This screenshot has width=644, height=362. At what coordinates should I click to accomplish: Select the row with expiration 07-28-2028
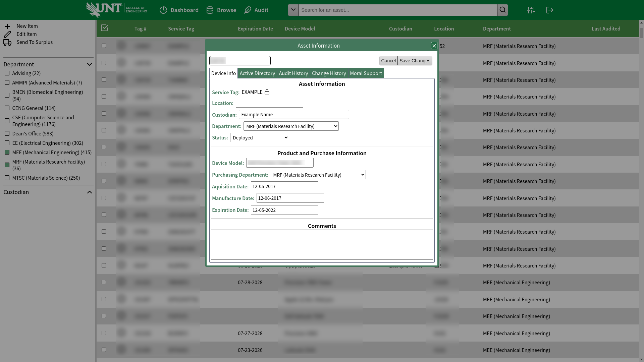pyautogui.click(x=104, y=282)
